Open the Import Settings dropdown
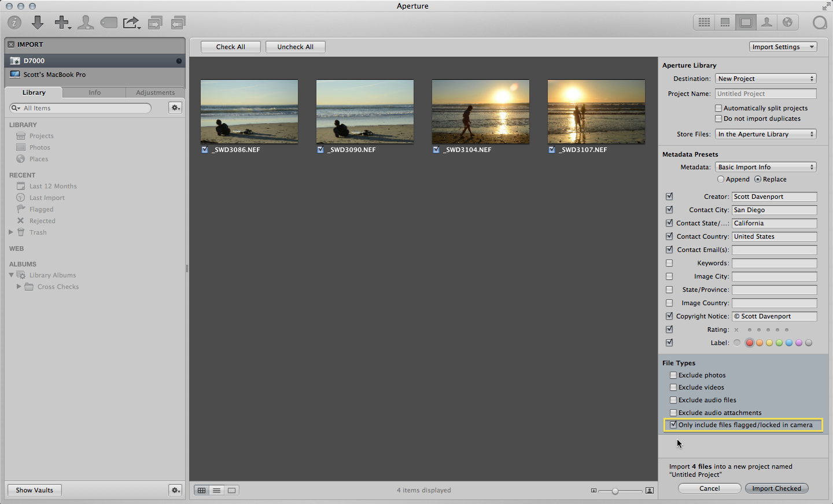 click(x=783, y=47)
